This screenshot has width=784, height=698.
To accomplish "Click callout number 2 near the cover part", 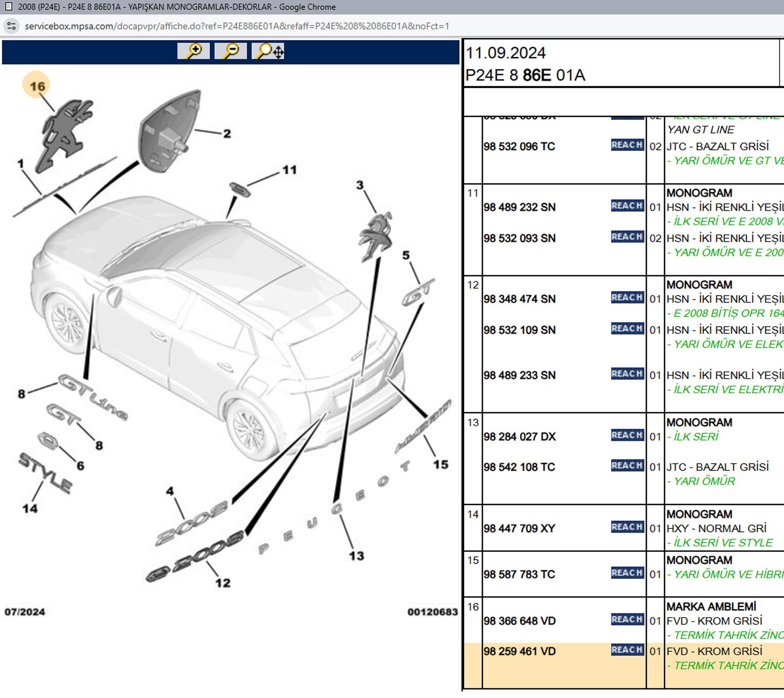I will tap(227, 134).
